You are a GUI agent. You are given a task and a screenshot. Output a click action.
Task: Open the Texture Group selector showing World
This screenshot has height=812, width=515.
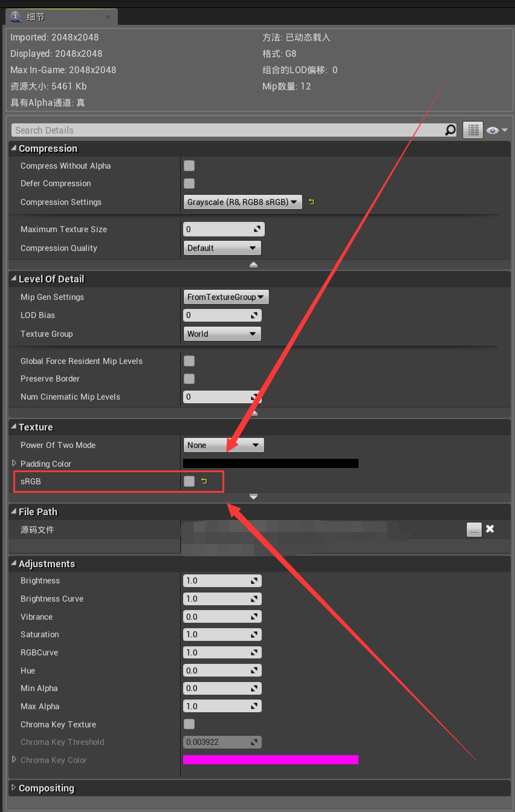(222, 333)
